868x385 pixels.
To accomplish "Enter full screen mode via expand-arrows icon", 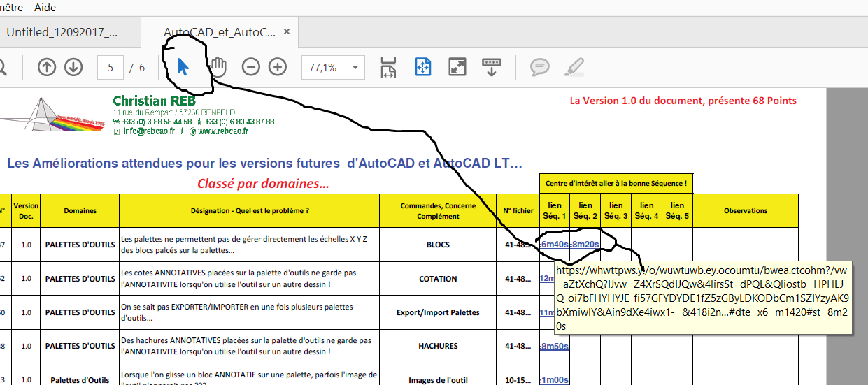I will pos(457,67).
